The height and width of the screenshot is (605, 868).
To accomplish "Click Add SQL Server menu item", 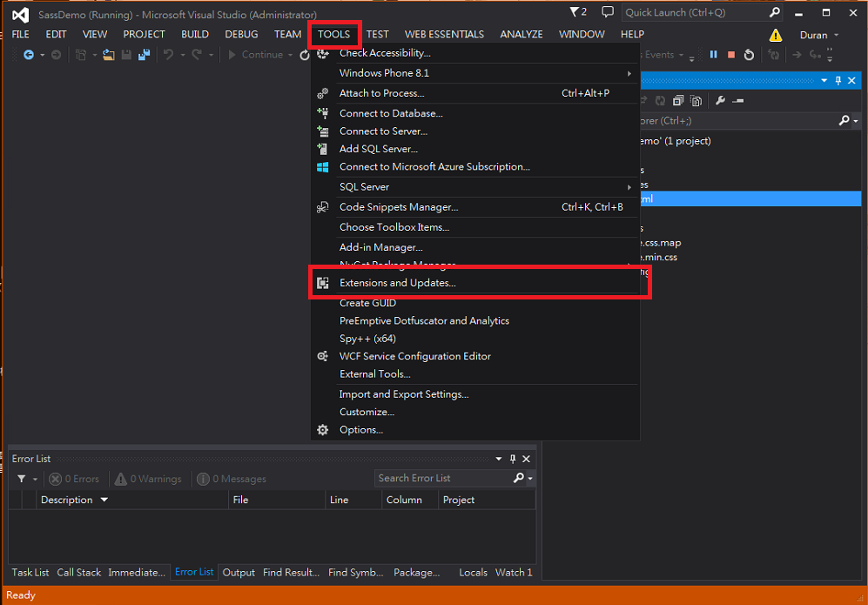I will coord(475,149).
